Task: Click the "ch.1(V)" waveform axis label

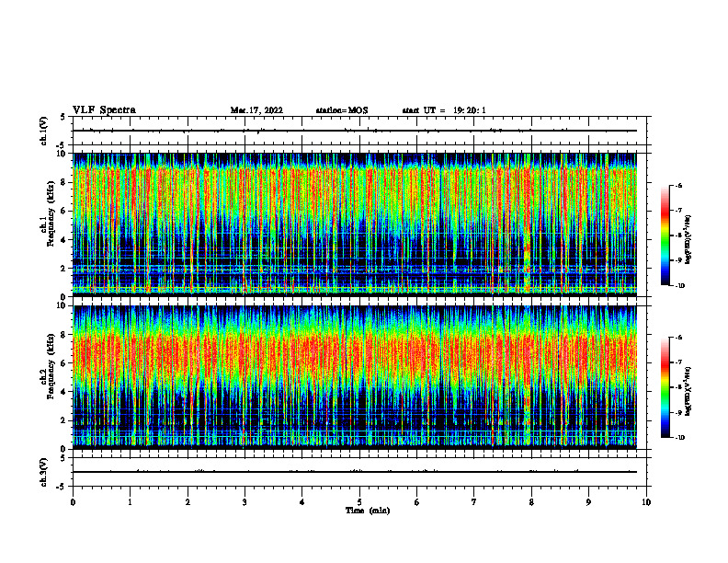Action: [44, 131]
